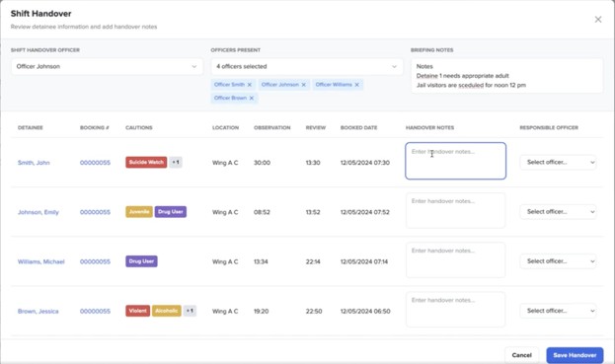Screen dimensions: 615x364
Task: Focus handover notes field for Johnson, Emily
Action: coord(455,210)
